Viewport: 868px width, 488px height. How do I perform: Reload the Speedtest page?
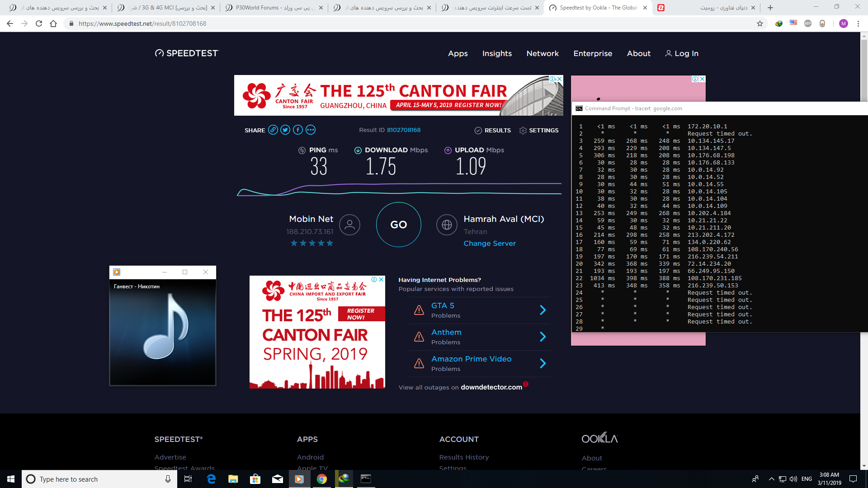click(x=39, y=23)
